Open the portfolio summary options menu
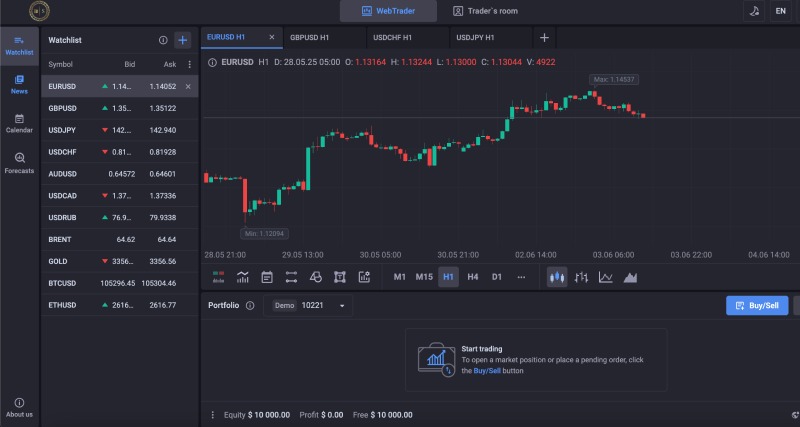The width and height of the screenshot is (800, 427). pyautogui.click(x=213, y=415)
